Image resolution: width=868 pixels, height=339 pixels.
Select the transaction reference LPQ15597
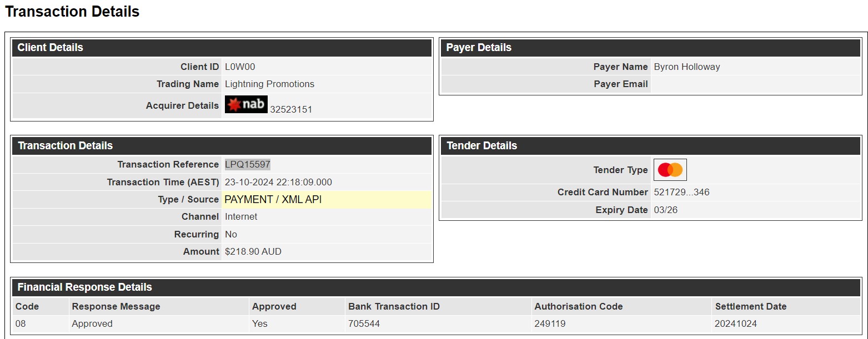tap(248, 164)
